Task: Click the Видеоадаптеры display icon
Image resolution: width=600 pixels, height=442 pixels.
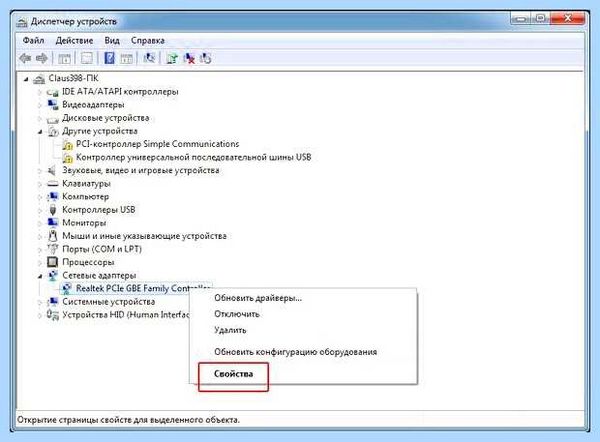Action: pyautogui.click(x=52, y=104)
